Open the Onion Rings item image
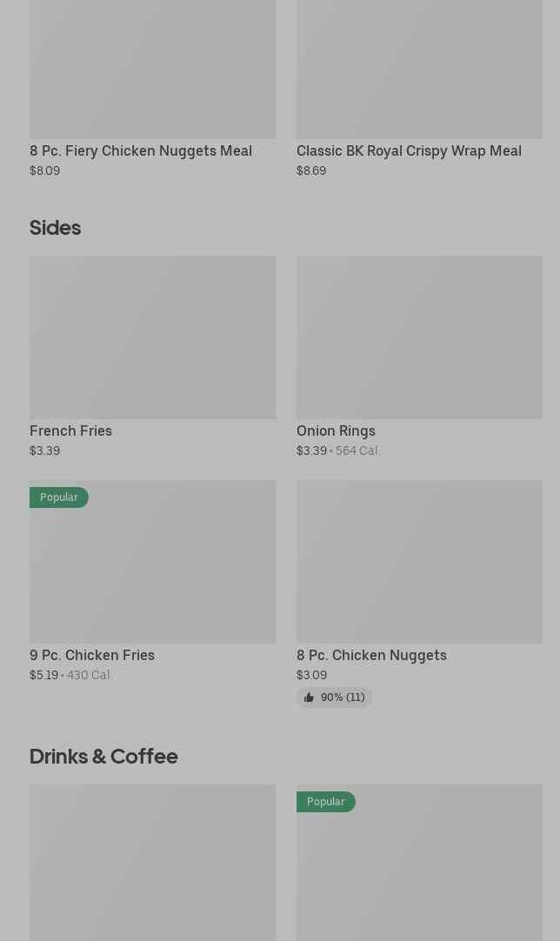This screenshot has height=941, width=560. (419, 337)
